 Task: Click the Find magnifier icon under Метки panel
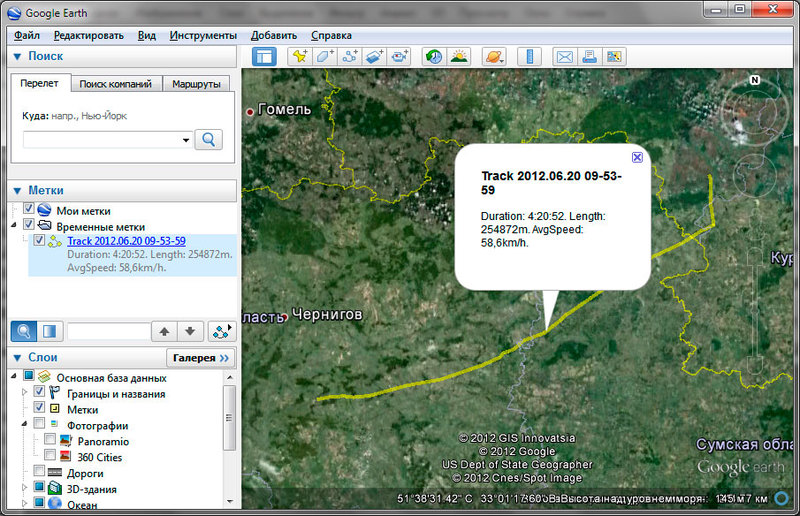coord(23,332)
